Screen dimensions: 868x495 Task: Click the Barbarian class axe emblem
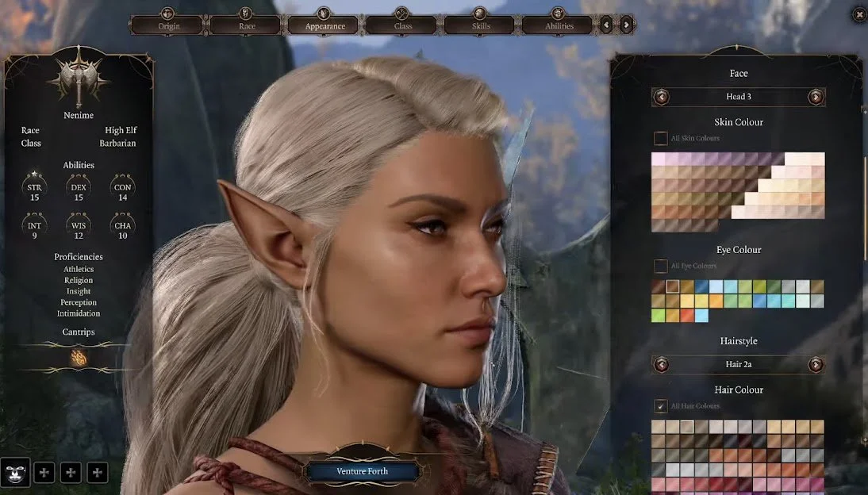tap(79, 78)
